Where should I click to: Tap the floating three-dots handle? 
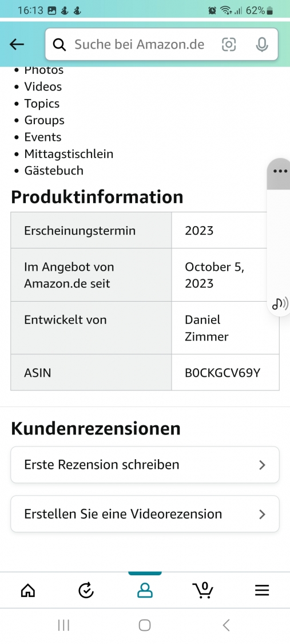click(280, 171)
